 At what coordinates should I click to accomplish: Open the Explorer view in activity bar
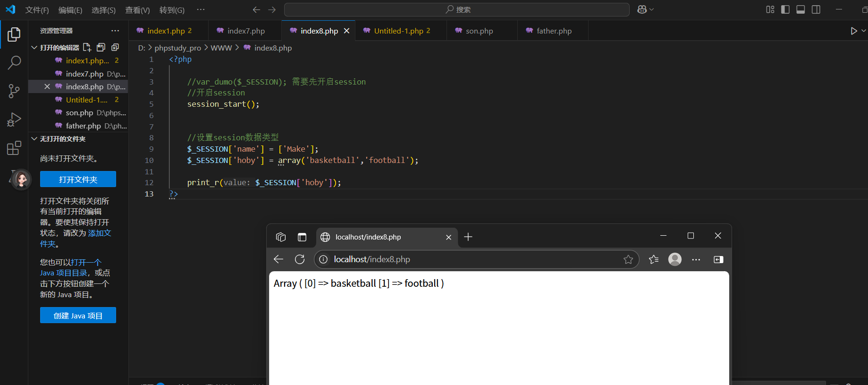click(14, 34)
